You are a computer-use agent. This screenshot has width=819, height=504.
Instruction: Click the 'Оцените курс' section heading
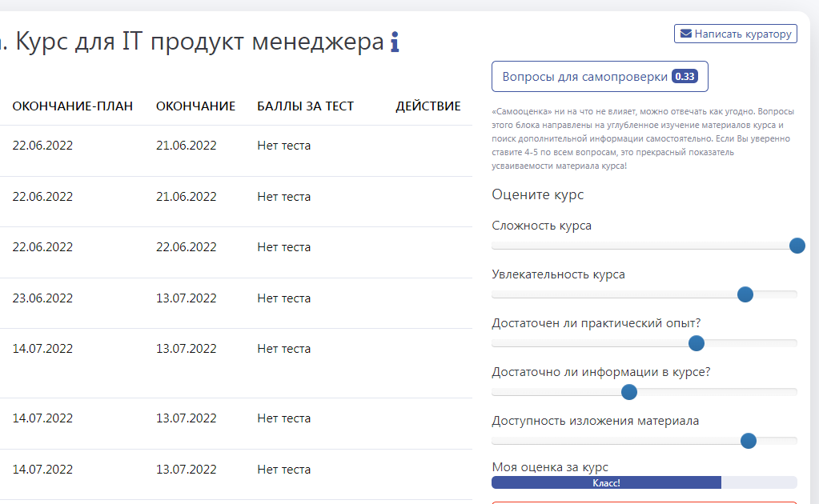[x=537, y=194]
